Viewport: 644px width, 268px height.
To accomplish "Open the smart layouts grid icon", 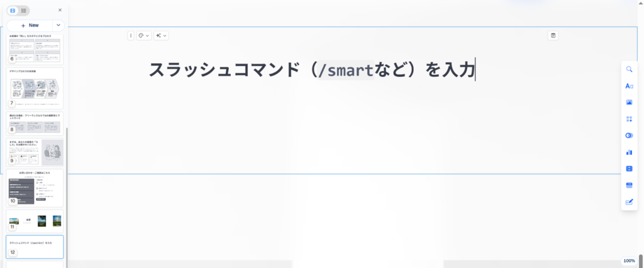I will 629,119.
